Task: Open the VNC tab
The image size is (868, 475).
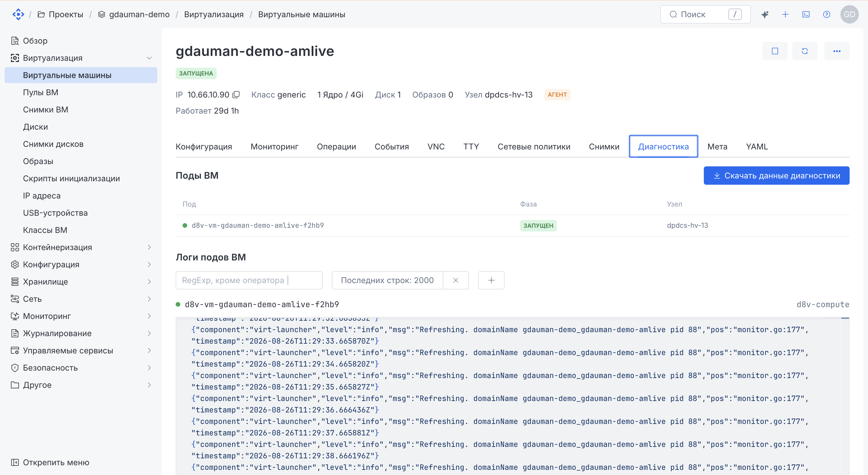Action: [x=436, y=147]
